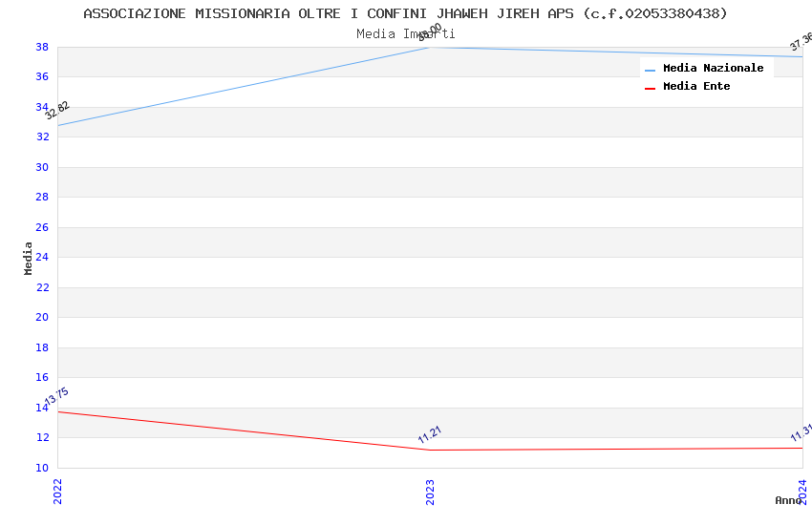
Task: Click the 2022 x-axis year label
Action: point(57,492)
